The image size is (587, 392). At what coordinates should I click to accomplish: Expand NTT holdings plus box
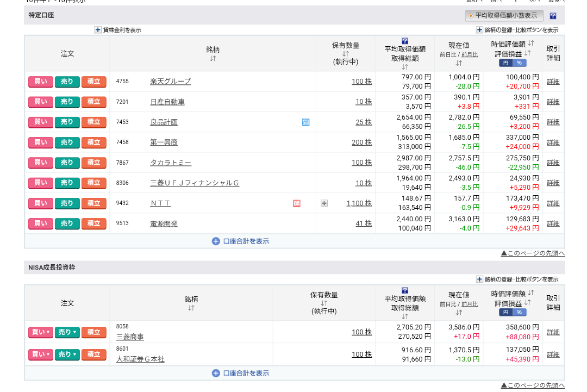[324, 203]
